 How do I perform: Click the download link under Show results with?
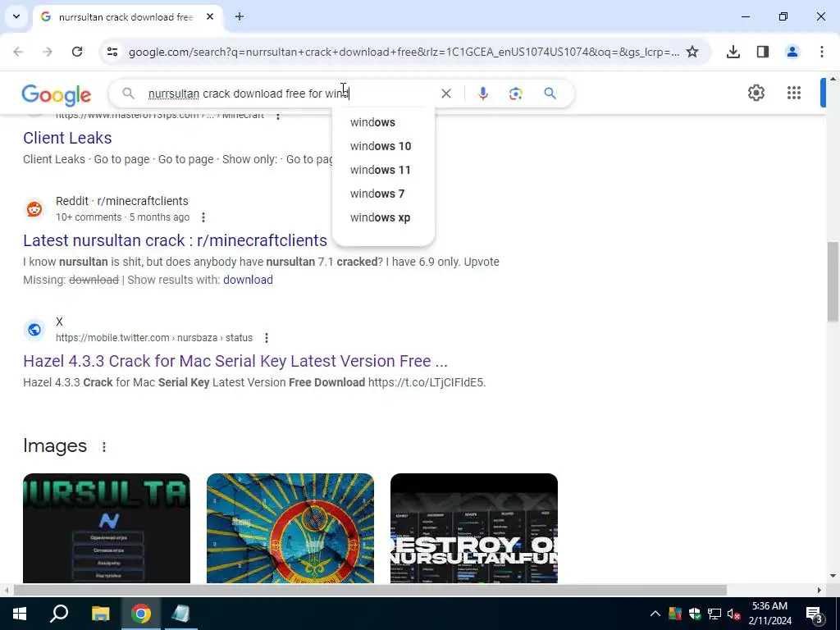pyautogui.click(x=248, y=281)
